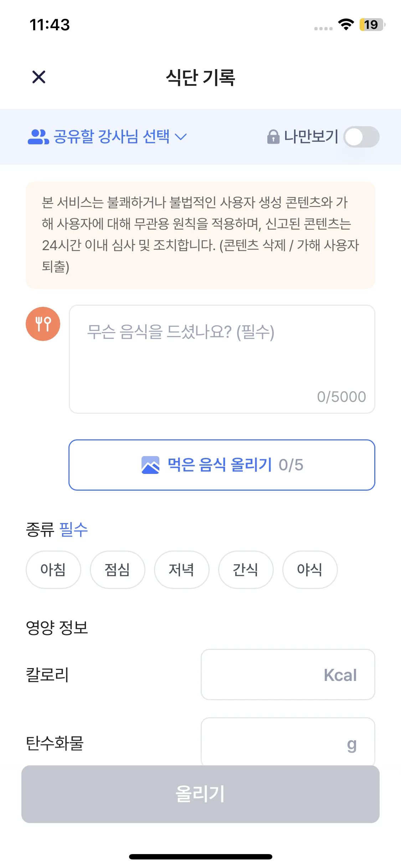Tap the orange fork and spoon icon
Viewport: 401px width, 868px height.
(43, 324)
